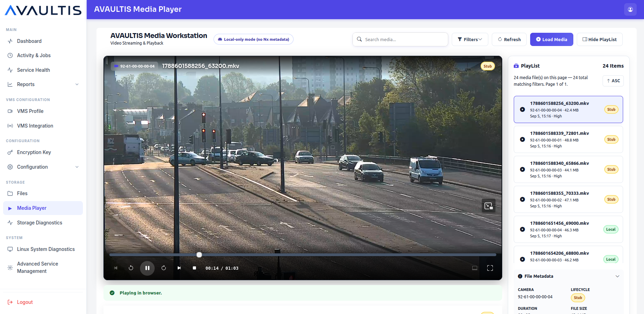This screenshot has width=644, height=314.
Task: Collapse the File Metadata section
Action: click(618, 276)
